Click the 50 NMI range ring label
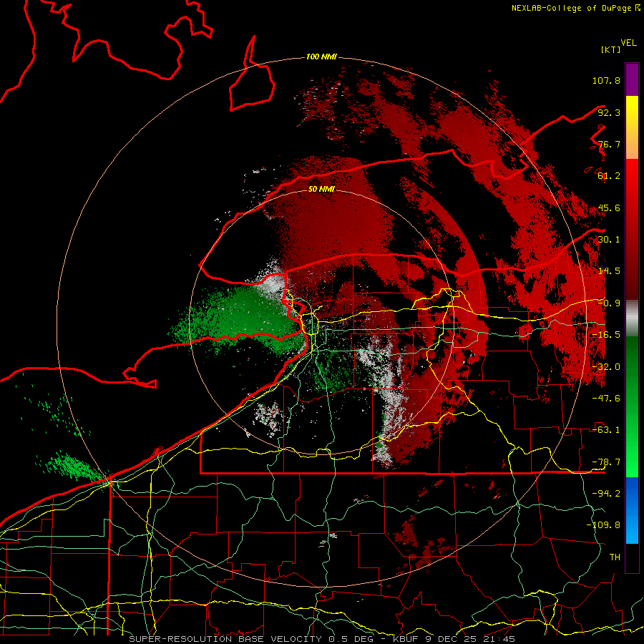Image resolution: width=644 pixels, height=644 pixels. pos(321,189)
